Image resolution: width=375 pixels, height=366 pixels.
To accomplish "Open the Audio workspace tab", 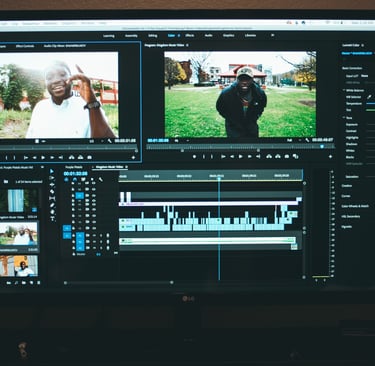I will tap(209, 35).
